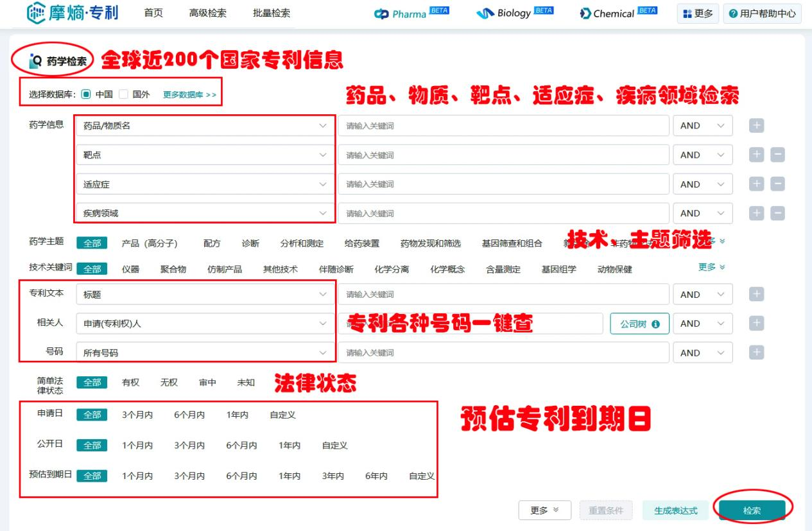
Task: Open 用户帮助中心 help center
Action: click(x=762, y=13)
